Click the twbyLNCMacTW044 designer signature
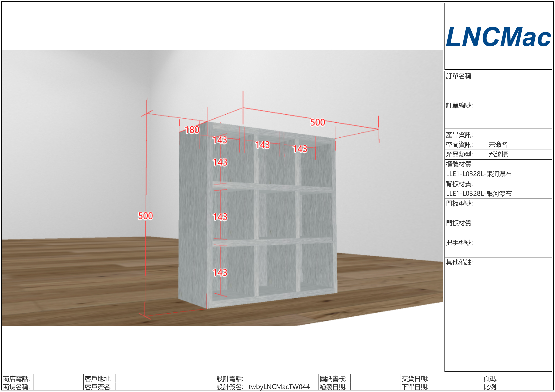Image resolution: width=555 pixels, height=392 pixels. pos(279,387)
